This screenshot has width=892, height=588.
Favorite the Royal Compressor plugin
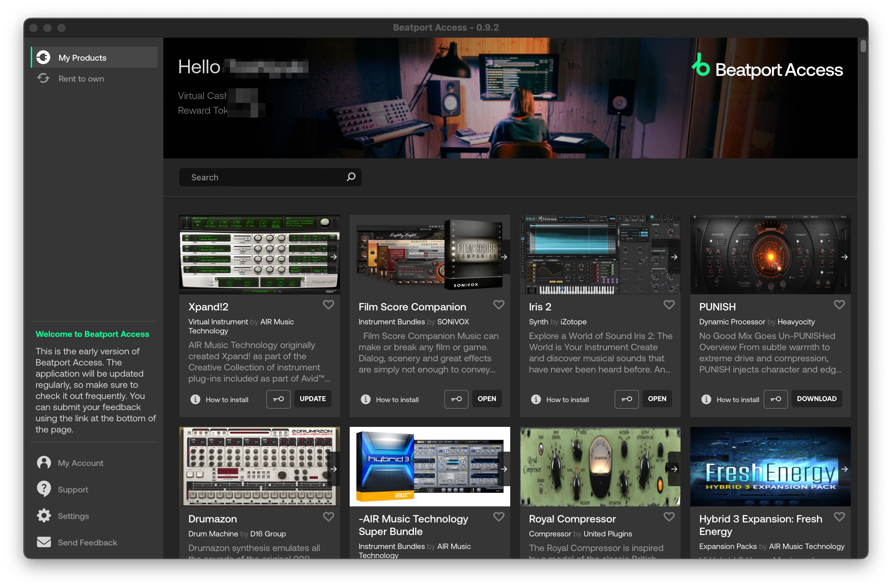pos(668,517)
